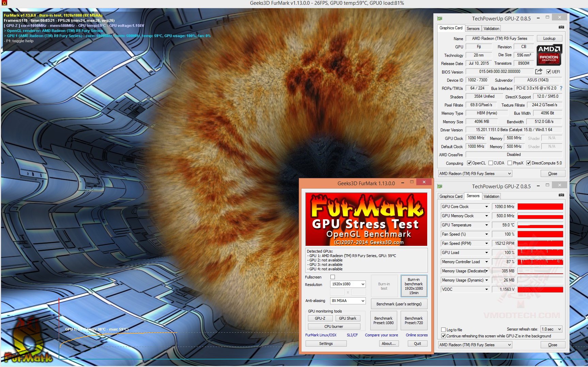Click the GPU-Z app icon in the Sensors window title
The image size is (588, 367).
440,187
